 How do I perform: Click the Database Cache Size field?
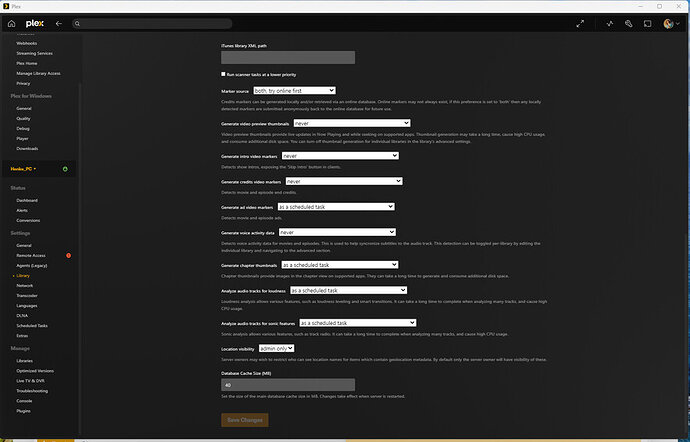tap(288, 385)
